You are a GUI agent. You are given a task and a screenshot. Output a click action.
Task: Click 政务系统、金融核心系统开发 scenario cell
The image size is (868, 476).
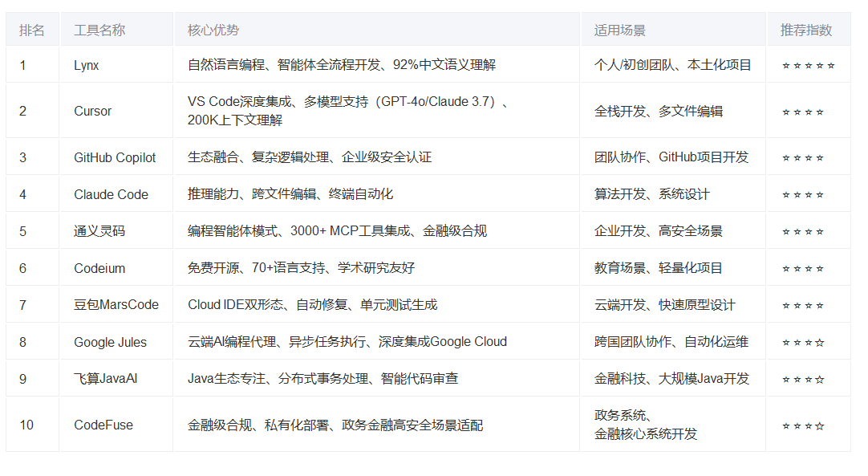[673, 425]
